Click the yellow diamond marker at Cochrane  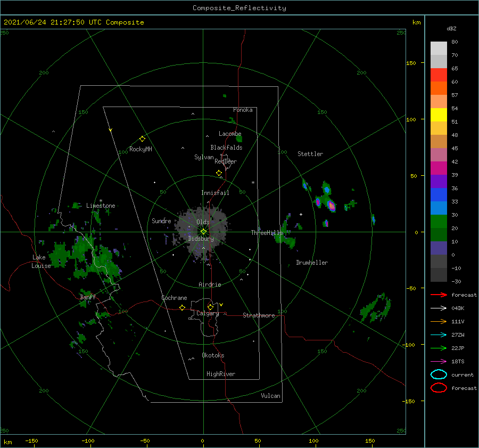click(182, 307)
